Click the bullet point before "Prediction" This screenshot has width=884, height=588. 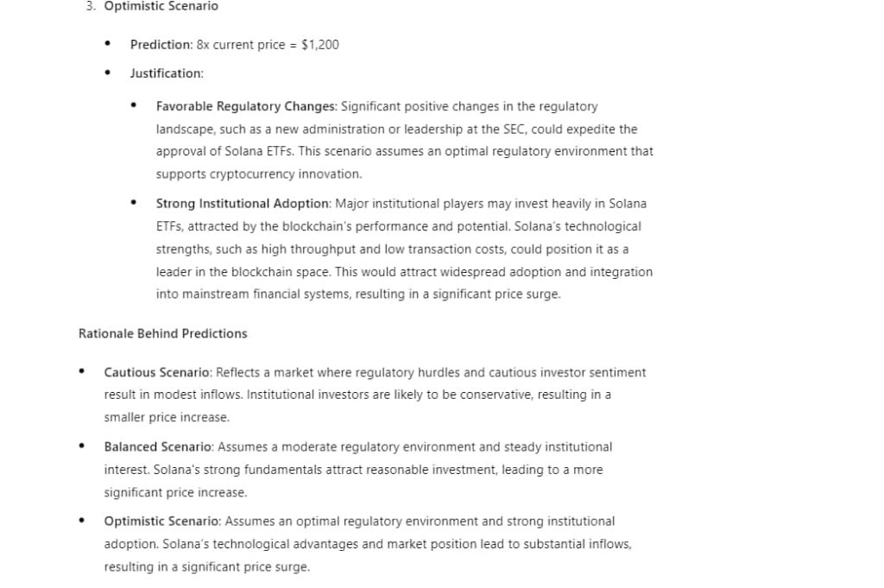click(107, 44)
